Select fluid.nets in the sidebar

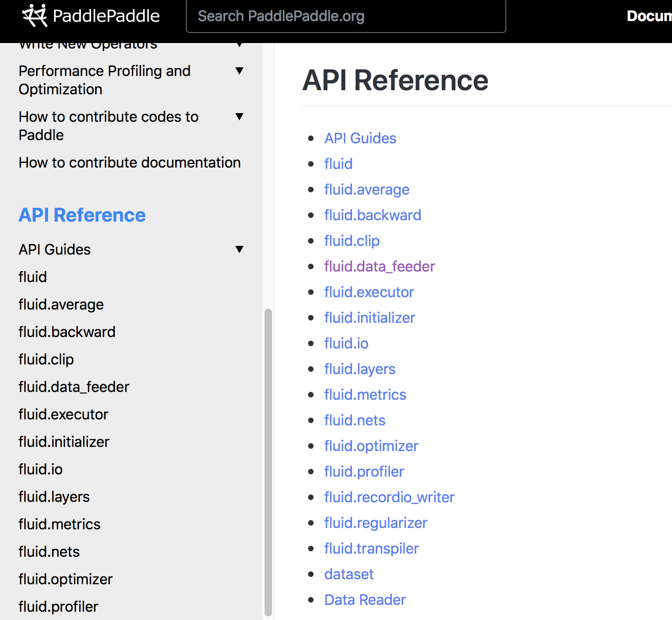[49, 552]
